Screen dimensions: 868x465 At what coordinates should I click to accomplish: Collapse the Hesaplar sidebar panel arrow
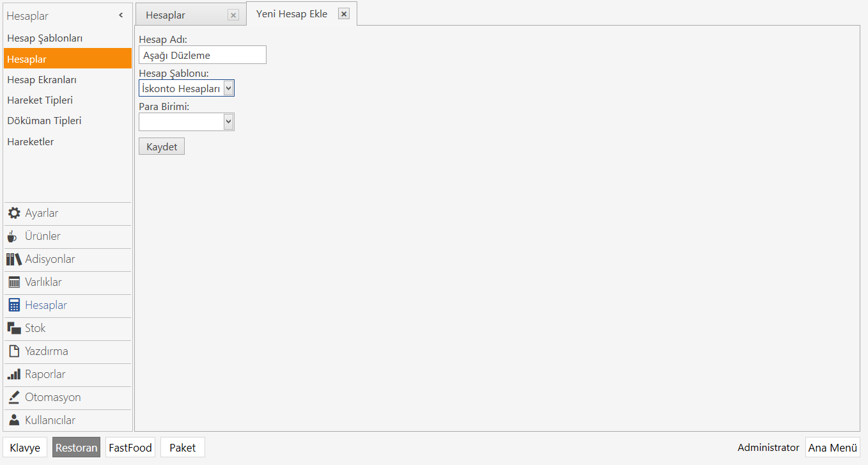(121, 15)
